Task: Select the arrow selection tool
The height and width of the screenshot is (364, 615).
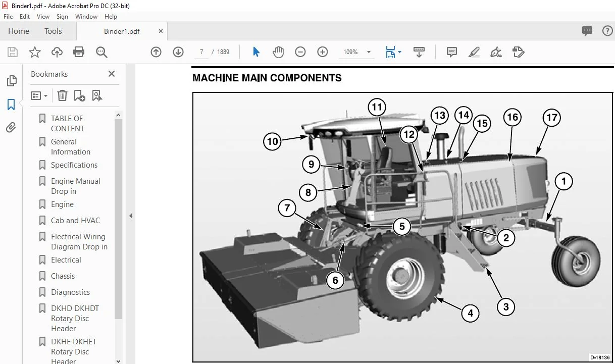Action: (256, 52)
